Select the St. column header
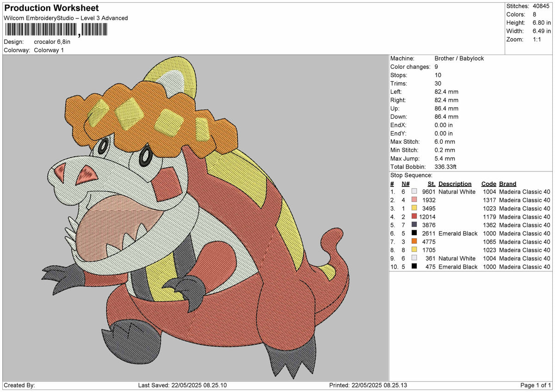This screenshot has width=555, height=392. (x=431, y=184)
